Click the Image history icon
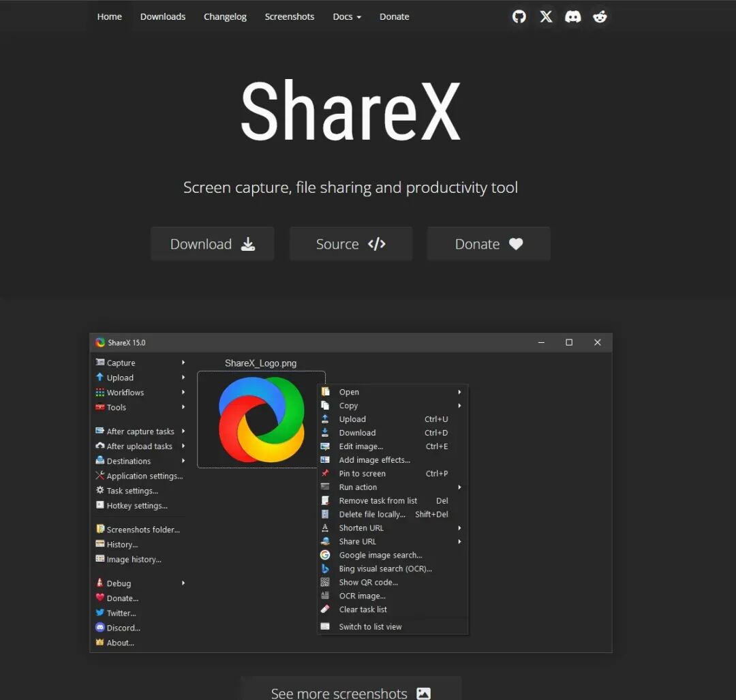 tap(99, 559)
